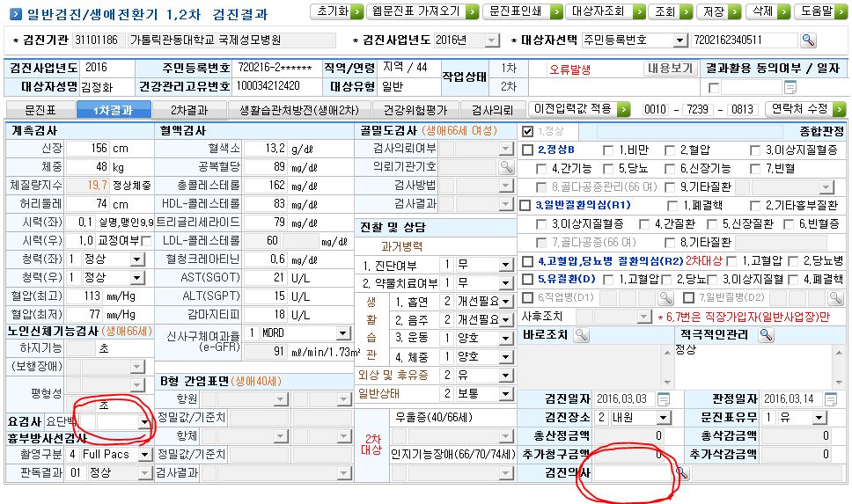Viewport: 852px width, 504px height.
Task: Click search magnifier beside 검진의사 field
Action: [x=681, y=473]
